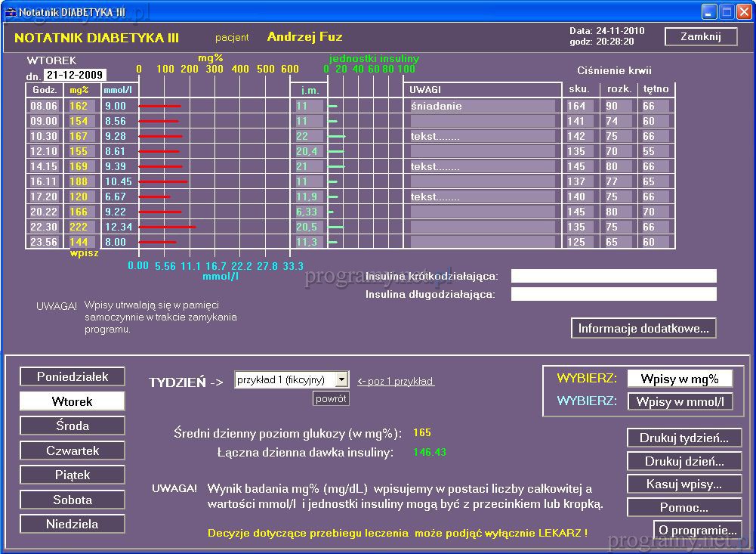Click the powrót button
Viewport: 756px width, 554px height.
[x=331, y=398]
